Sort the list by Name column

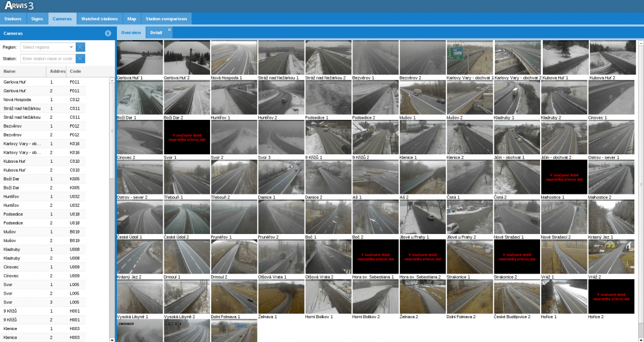tap(24, 72)
